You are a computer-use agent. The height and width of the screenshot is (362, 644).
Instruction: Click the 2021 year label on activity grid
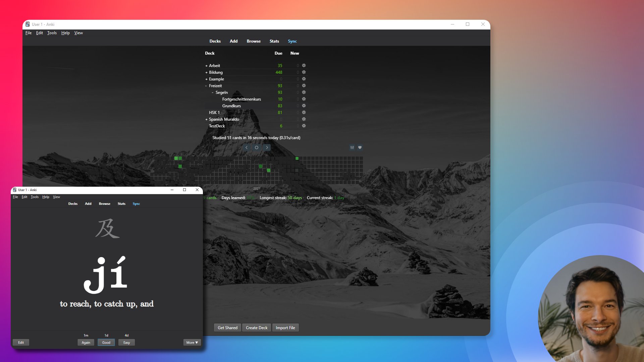tap(256, 188)
